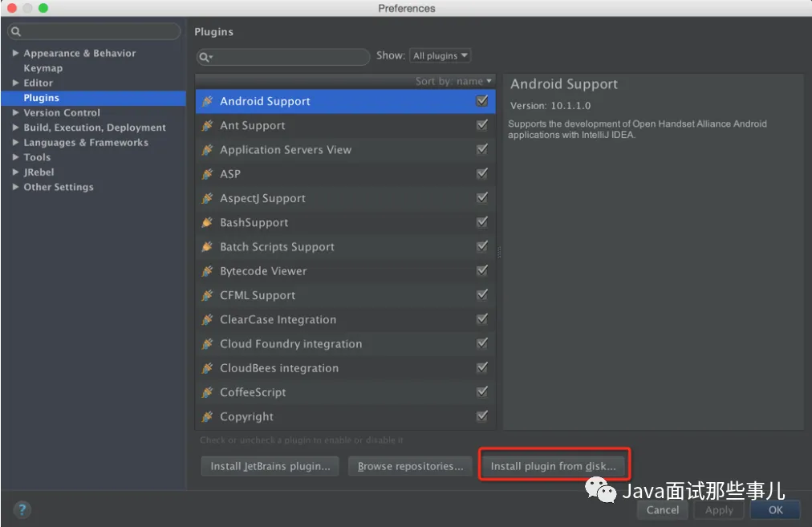
Task: Click the AspectJ Support plugin icon
Action: 207,198
